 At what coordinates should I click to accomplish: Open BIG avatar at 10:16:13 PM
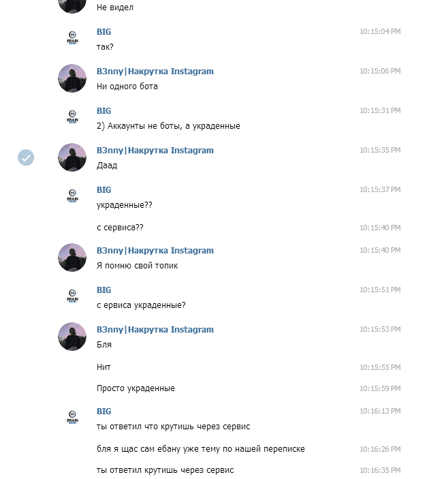(x=72, y=418)
